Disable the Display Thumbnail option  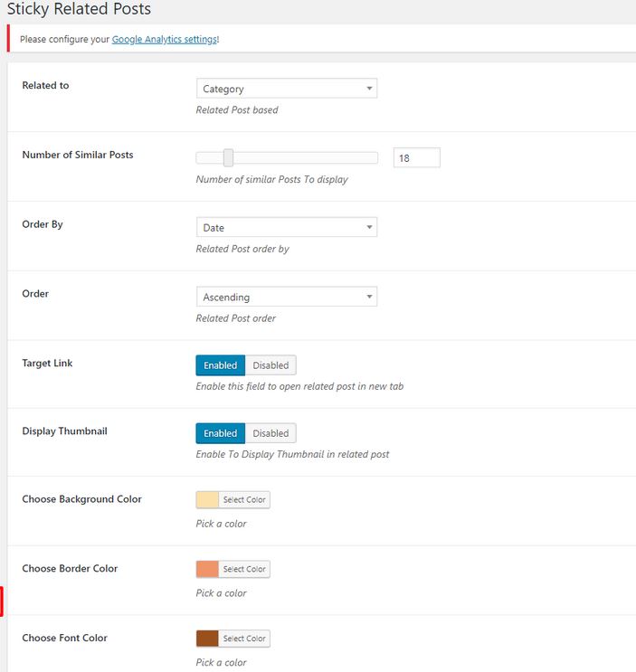pyautogui.click(x=271, y=433)
